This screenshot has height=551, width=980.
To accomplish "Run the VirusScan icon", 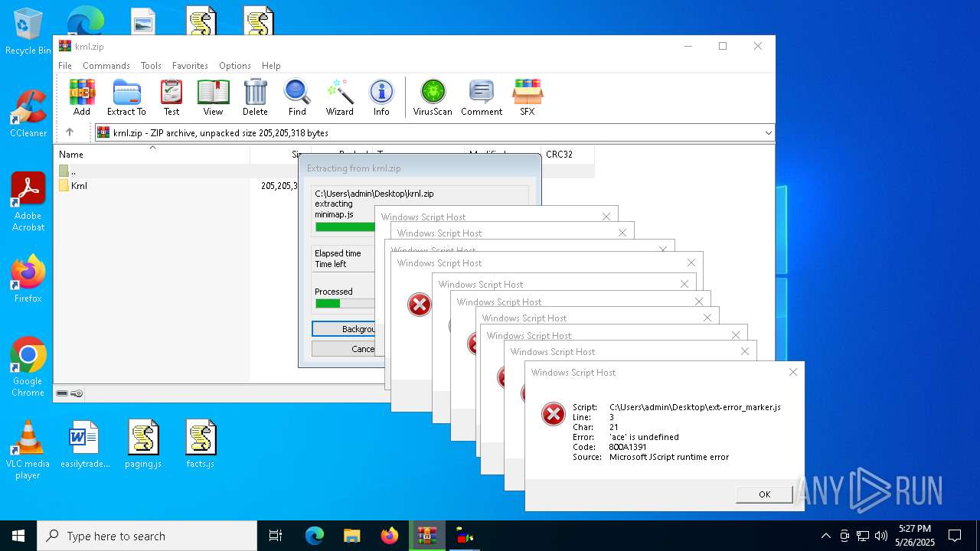I will pos(433,97).
